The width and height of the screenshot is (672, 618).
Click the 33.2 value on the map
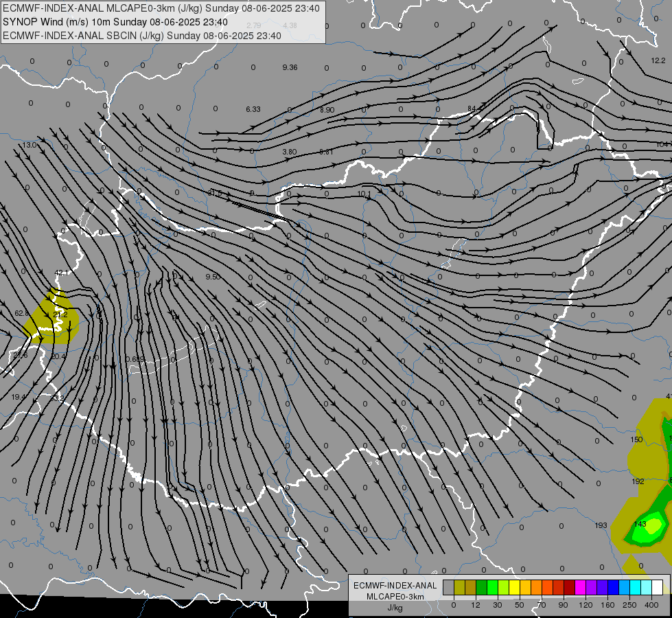point(56,398)
